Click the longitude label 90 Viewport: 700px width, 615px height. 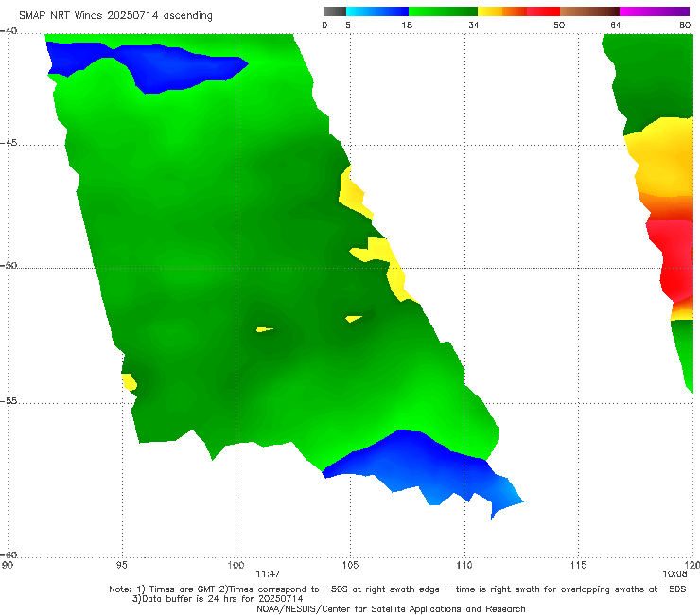point(8,565)
